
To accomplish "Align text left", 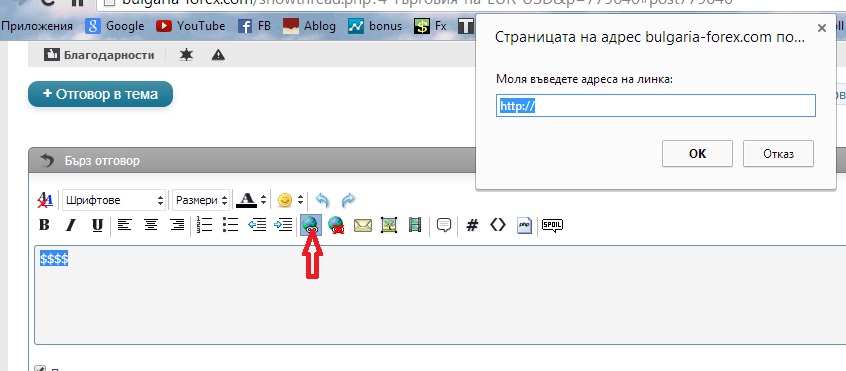I will [x=125, y=225].
